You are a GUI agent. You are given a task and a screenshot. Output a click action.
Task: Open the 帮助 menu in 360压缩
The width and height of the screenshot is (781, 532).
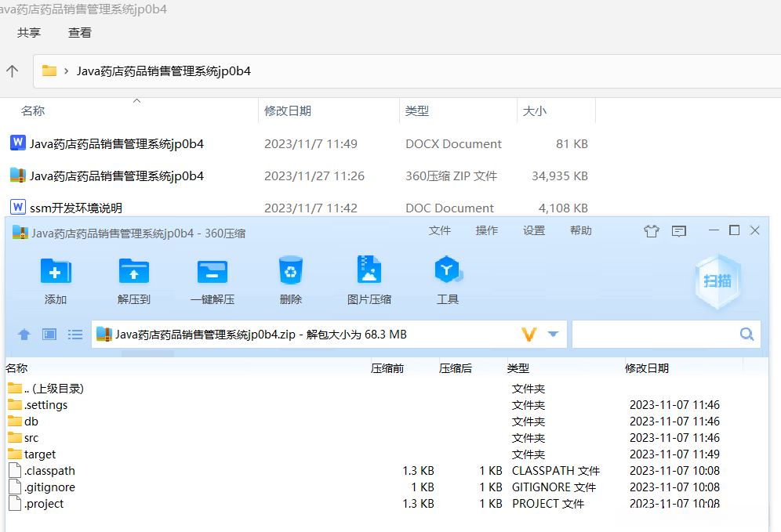(581, 230)
